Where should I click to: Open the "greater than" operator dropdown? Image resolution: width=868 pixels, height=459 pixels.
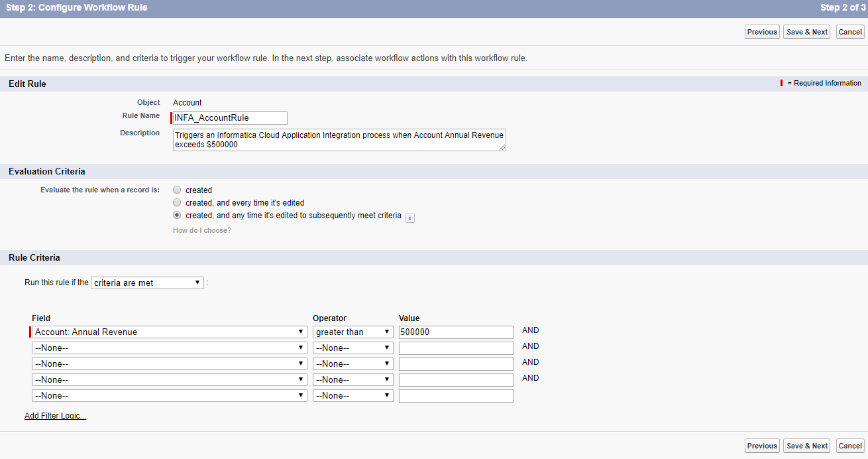353,332
